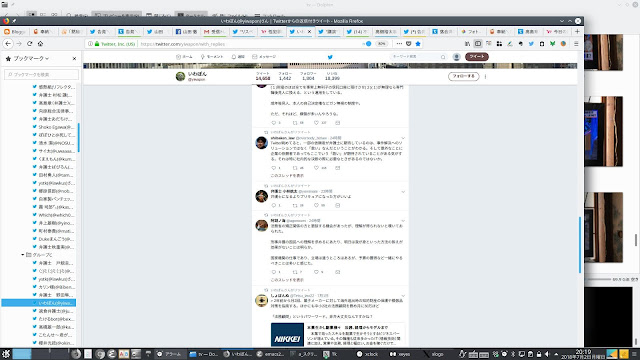
Task: Switch to the Blogger tab
Action: coord(15,31)
